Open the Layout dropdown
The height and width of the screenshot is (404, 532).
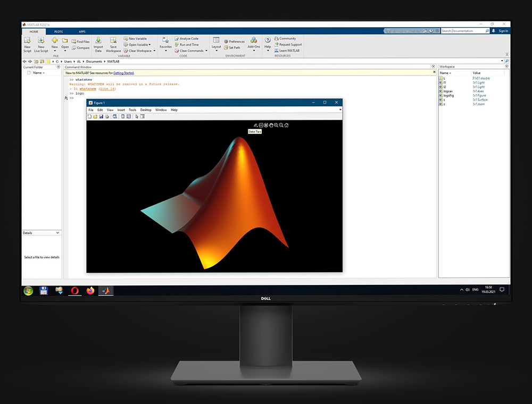(216, 45)
